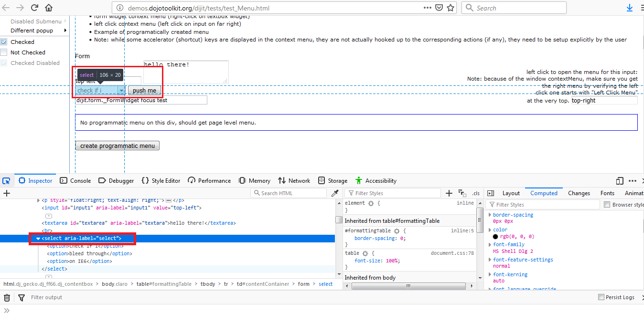This screenshot has height=334, width=644.
Task: Open the 'check if i' dropdown on the form
Action: click(121, 90)
